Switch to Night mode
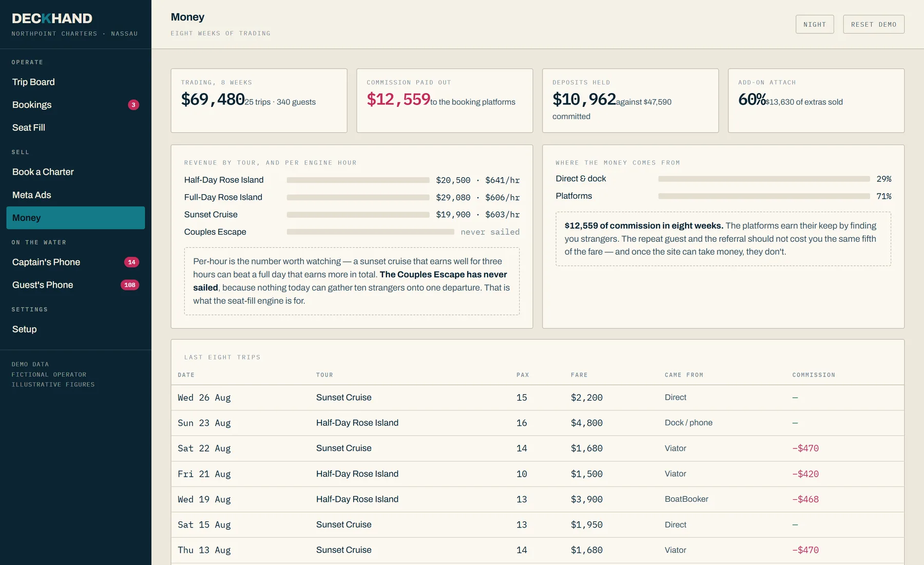Image resolution: width=924 pixels, height=565 pixels. coord(815,24)
